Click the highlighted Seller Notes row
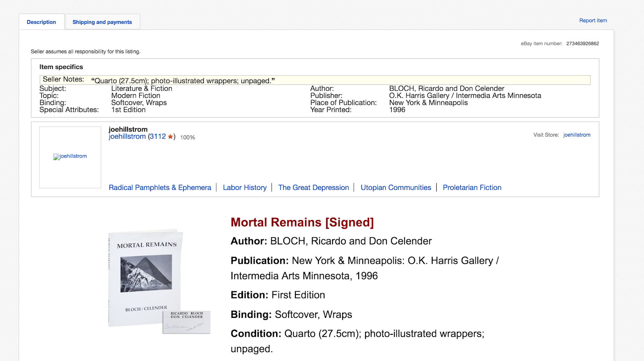This screenshot has height=361, width=644. click(x=315, y=80)
